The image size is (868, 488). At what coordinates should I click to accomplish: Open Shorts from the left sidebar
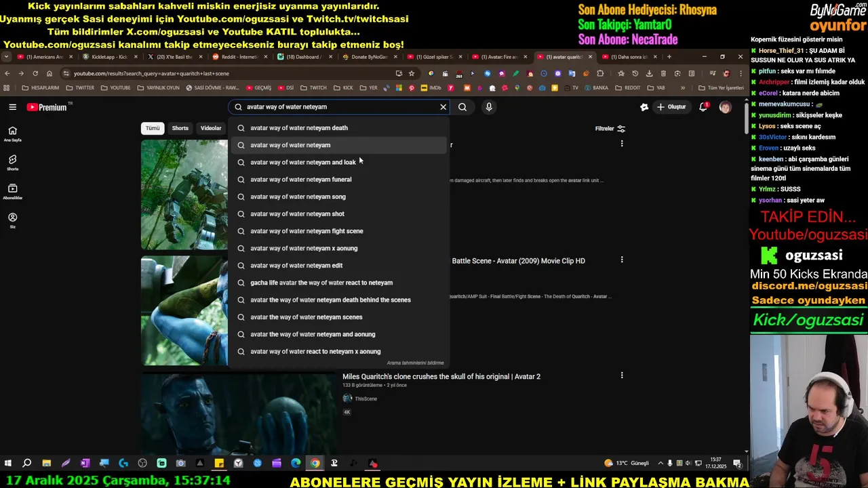[12, 163]
